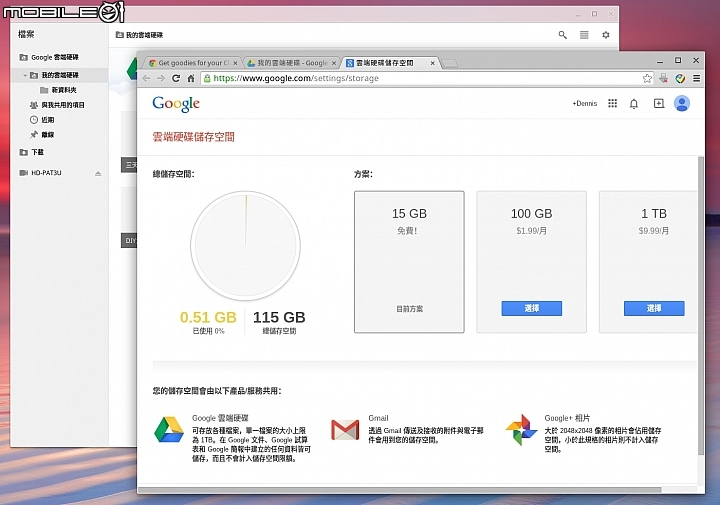Switch to 我的雲端硬碟 - Google browser tab
This screenshot has height=505, width=720.
click(x=292, y=63)
